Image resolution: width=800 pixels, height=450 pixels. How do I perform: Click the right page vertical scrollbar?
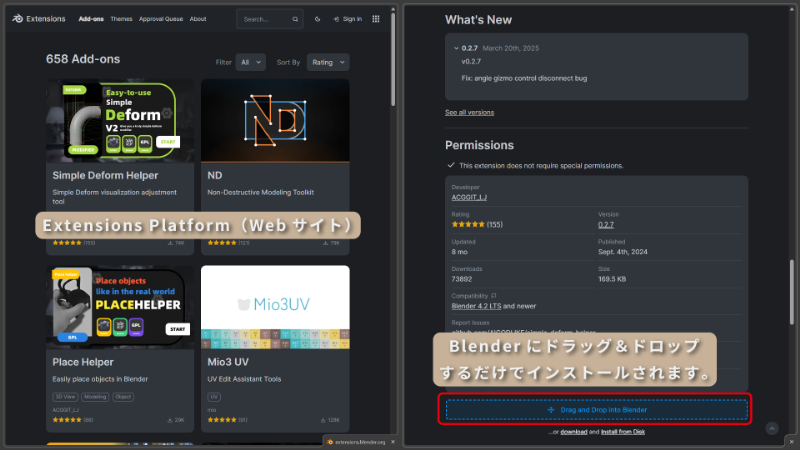(792, 292)
